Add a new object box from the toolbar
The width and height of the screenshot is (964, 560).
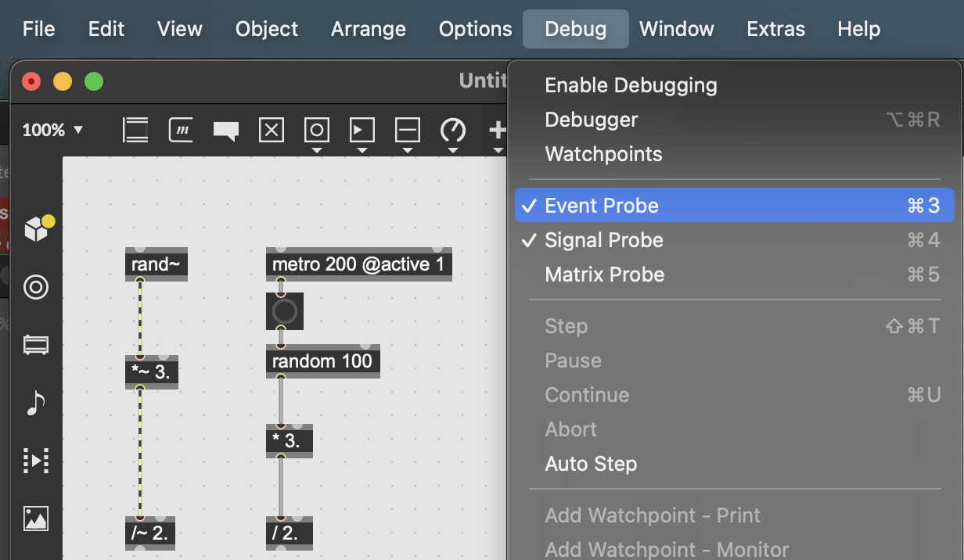tap(135, 131)
